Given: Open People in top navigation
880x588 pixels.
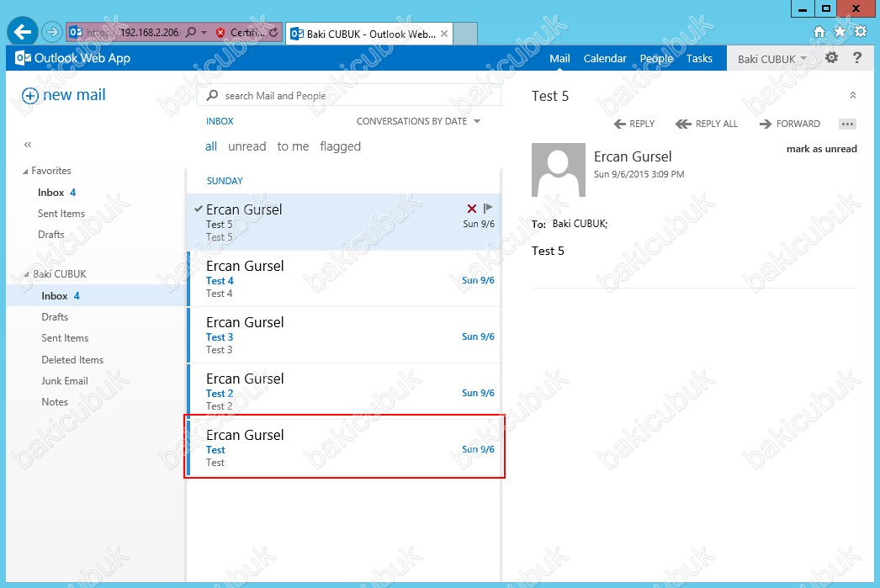Looking at the screenshot, I should [656, 58].
